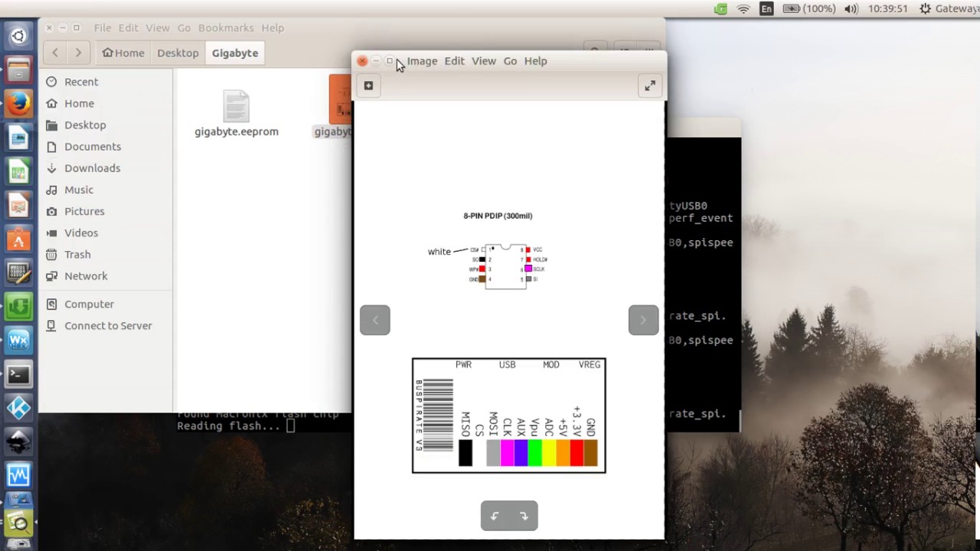Select the gigabyte.eeprom file
The width and height of the screenshot is (980, 551).
[236, 114]
